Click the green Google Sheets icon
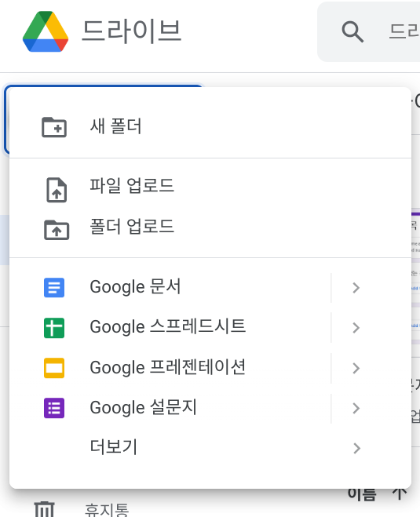Image resolution: width=420 pixels, height=517 pixels. point(54,328)
